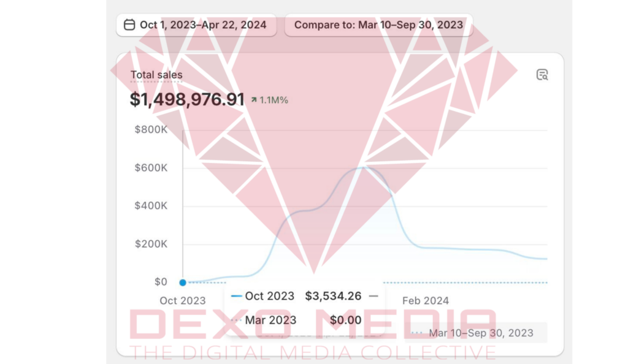Click the $1,498,976.91 total sales amount
The image size is (628, 364).
tap(187, 99)
